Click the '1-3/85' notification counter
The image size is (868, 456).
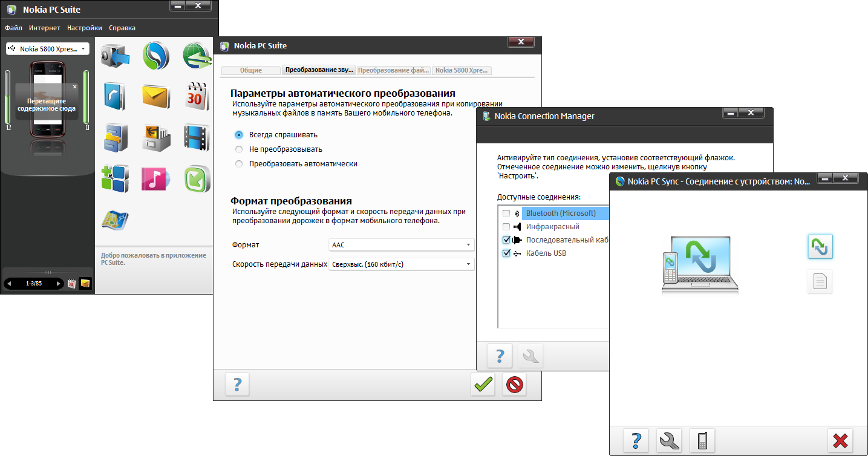(34, 284)
